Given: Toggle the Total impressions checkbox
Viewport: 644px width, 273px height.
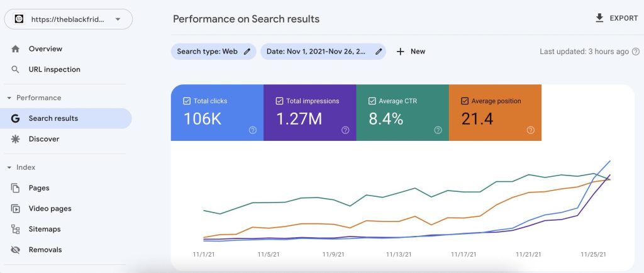Looking at the screenshot, I should coord(279,101).
